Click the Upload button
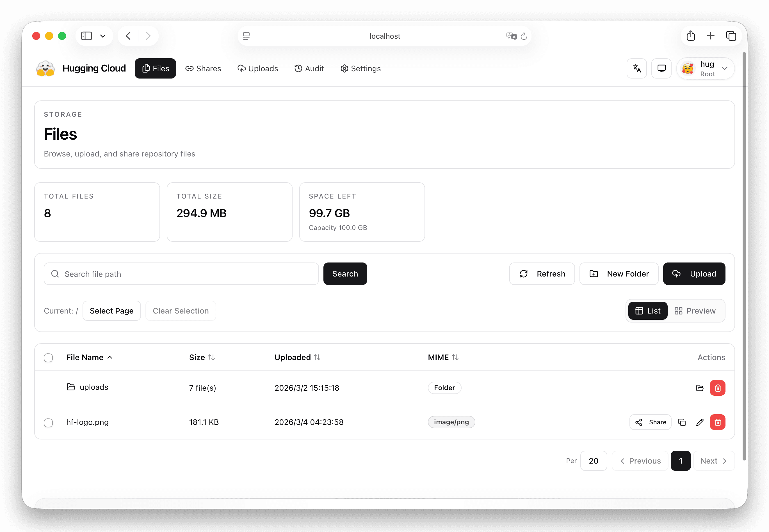The image size is (769, 532). (693, 274)
